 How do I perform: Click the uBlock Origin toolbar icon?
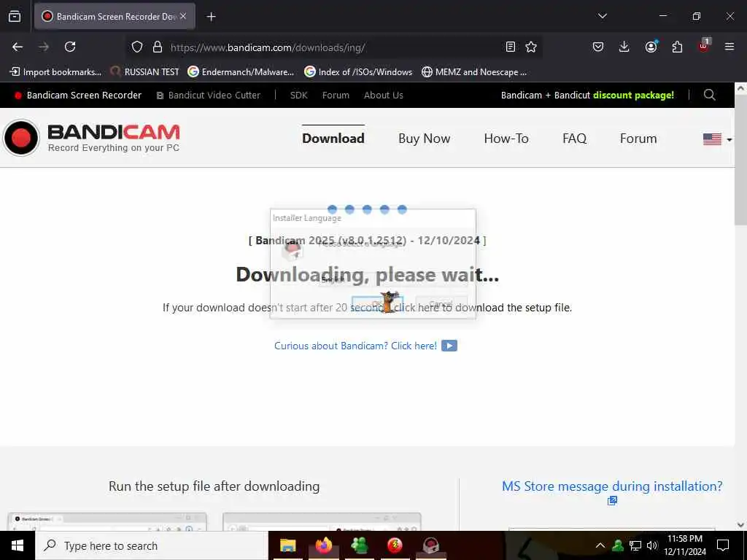[x=704, y=46]
